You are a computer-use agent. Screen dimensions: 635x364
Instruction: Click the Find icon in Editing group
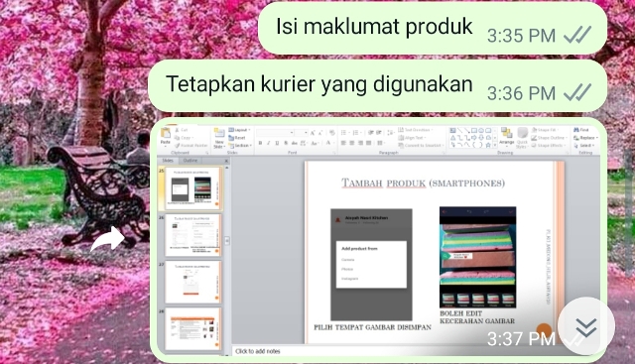pyautogui.click(x=580, y=130)
